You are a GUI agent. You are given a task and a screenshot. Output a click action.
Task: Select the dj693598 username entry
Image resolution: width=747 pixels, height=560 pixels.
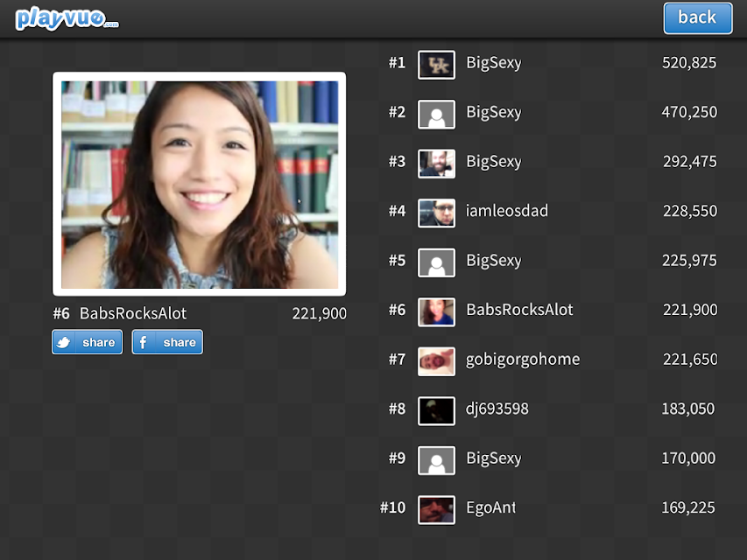coord(497,409)
